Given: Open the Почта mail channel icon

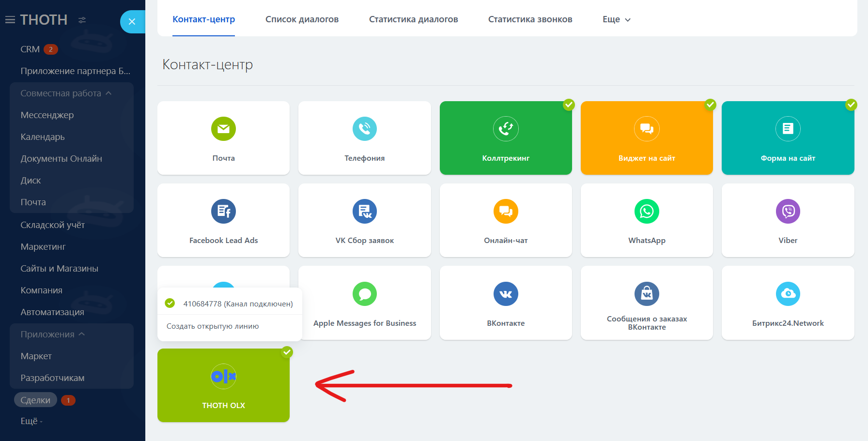Looking at the screenshot, I should pyautogui.click(x=223, y=129).
